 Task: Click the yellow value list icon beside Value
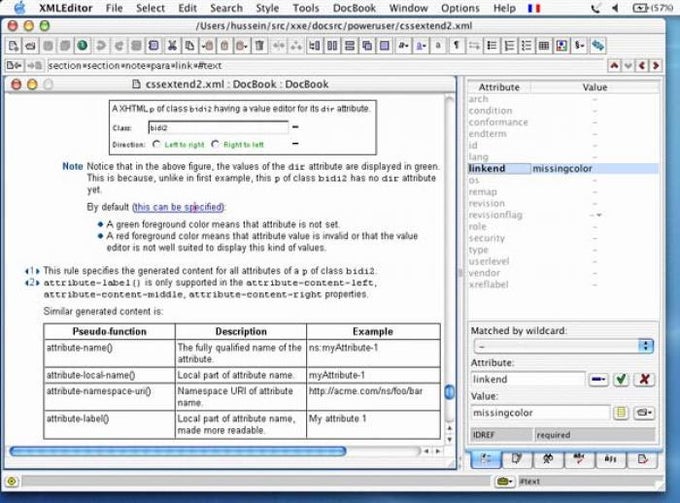click(x=621, y=412)
